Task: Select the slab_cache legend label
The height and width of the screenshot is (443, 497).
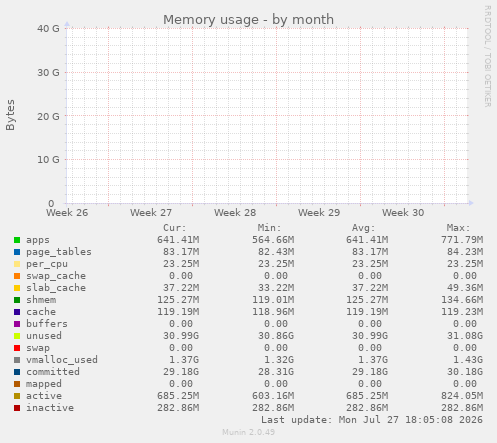Action: [56, 288]
